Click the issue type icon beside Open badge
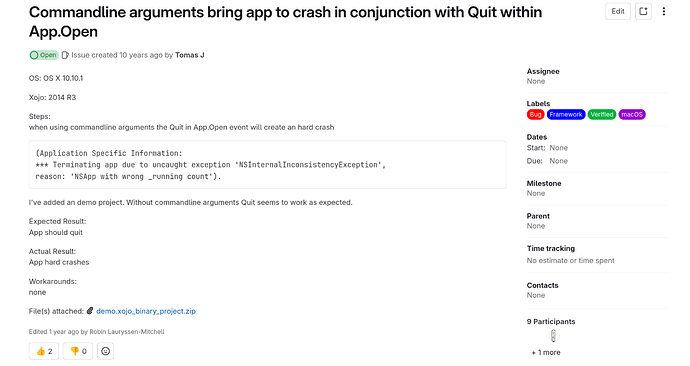The image size is (690, 366). tap(65, 55)
